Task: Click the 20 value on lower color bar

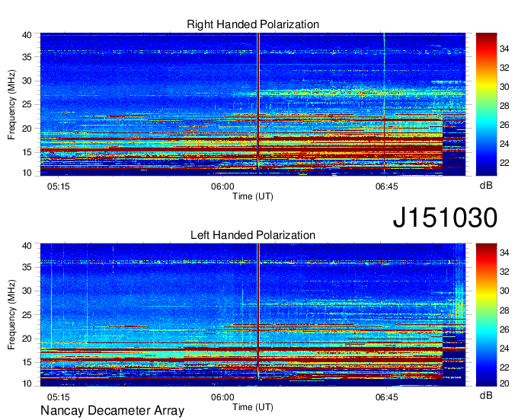Action: point(504,383)
